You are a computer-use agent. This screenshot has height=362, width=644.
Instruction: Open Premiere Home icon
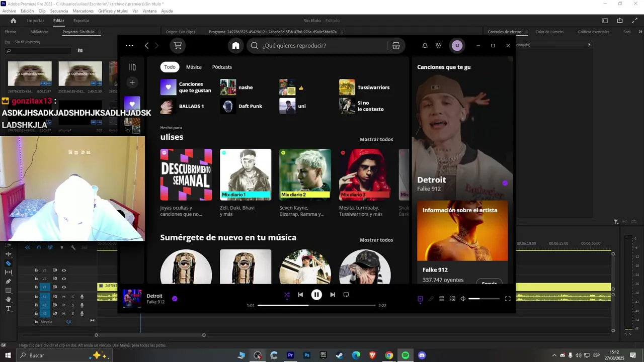pyautogui.click(x=14, y=21)
